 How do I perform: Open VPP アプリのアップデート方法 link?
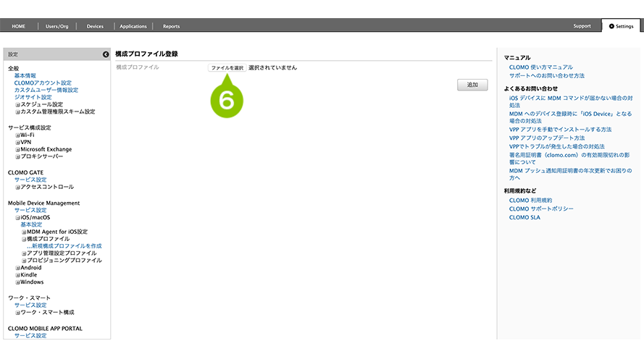point(547,138)
